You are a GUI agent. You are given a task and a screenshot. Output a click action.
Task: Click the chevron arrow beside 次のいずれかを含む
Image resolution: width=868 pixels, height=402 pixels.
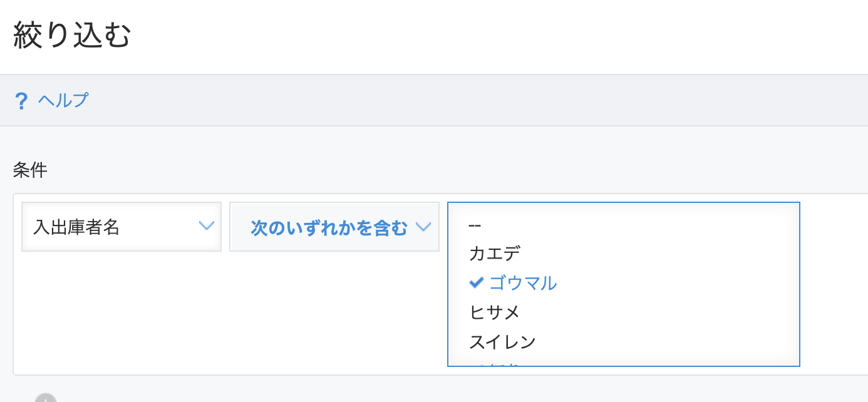tap(423, 227)
